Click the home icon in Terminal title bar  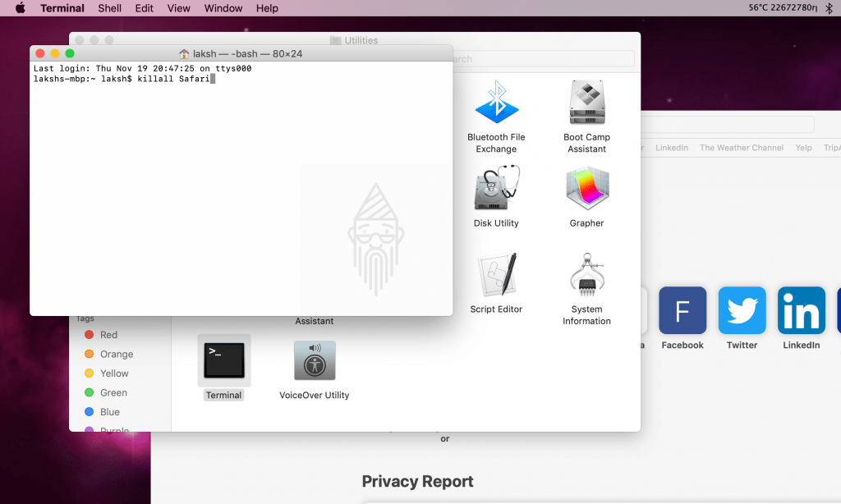184,53
